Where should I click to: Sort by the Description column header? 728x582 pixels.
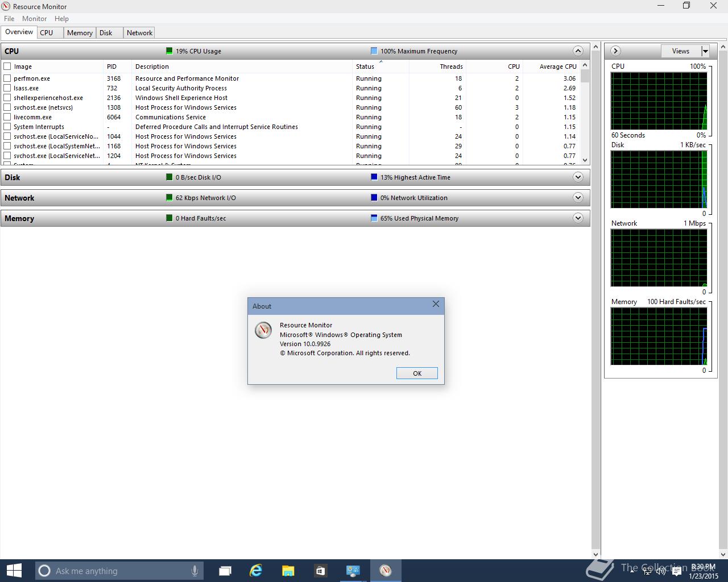[x=242, y=66]
